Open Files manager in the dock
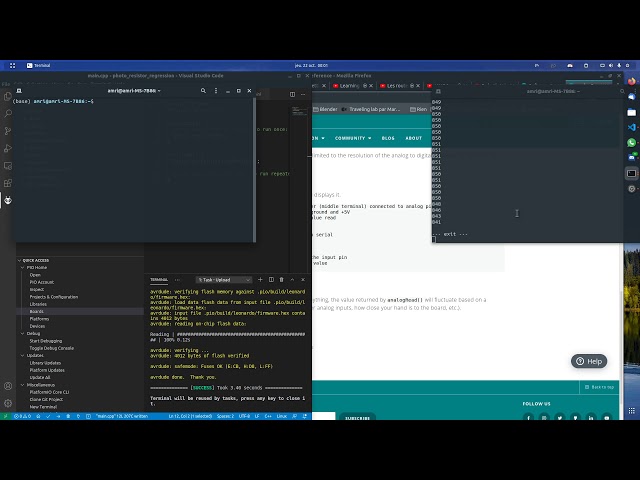 (x=631, y=112)
